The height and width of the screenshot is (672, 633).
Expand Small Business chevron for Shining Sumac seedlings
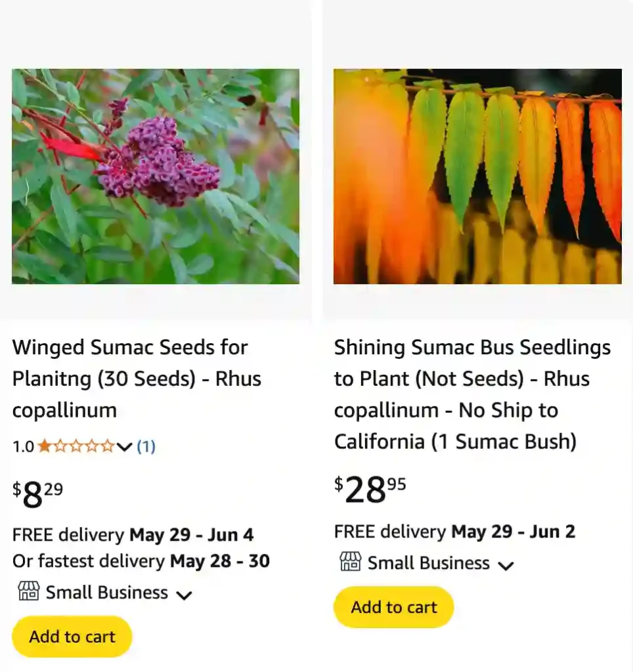pyautogui.click(x=506, y=565)
